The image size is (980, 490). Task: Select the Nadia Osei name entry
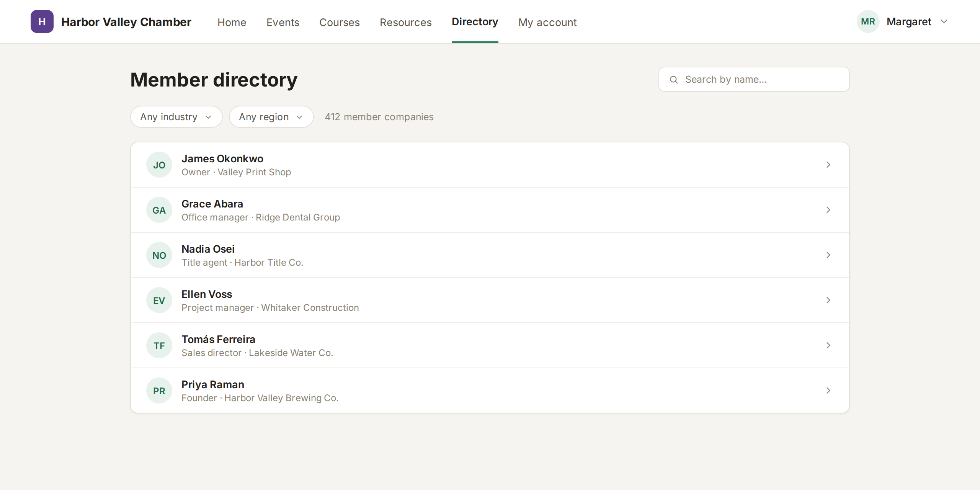pos(208,249)
